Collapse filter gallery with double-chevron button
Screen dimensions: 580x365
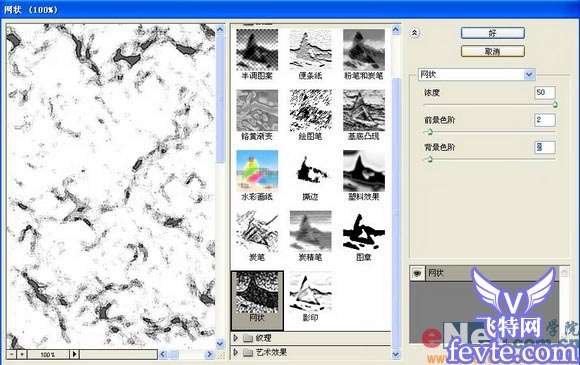tap(414, 33)
